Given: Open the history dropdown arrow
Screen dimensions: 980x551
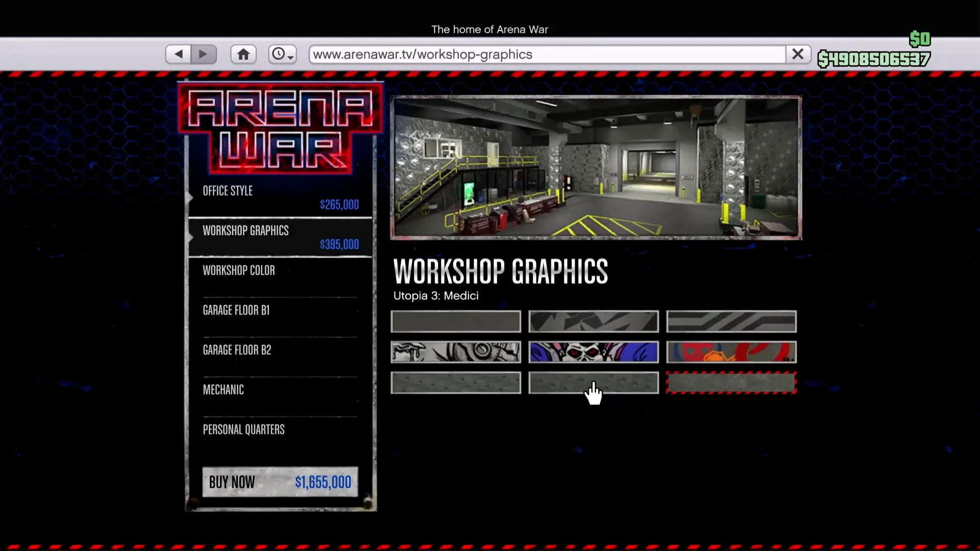Looking at the screenshot, I should (289, 57).
